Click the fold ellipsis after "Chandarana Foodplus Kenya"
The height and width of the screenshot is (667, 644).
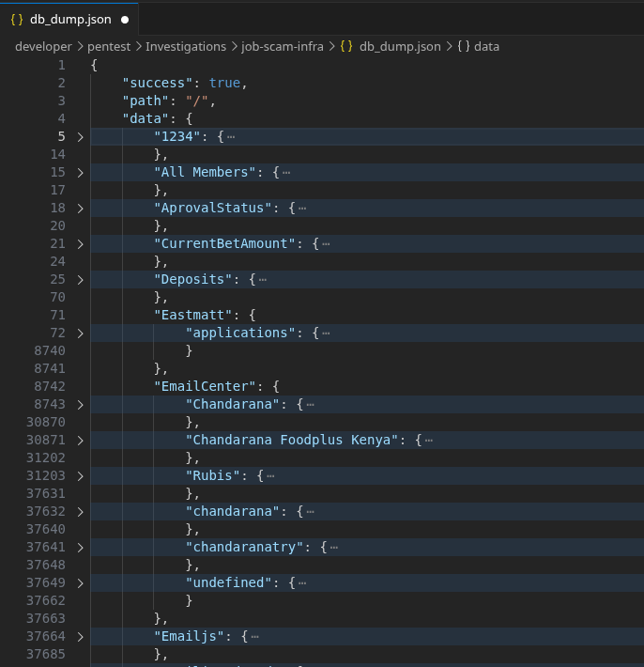[x=428, y=441]
